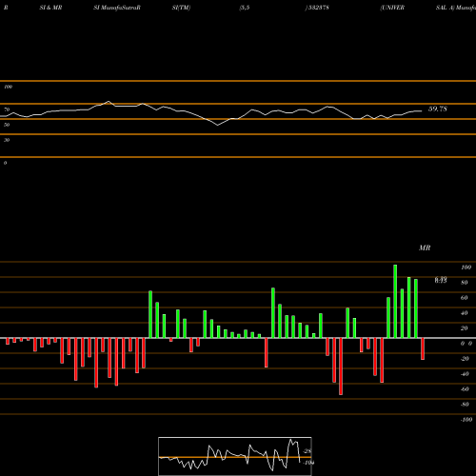The image size is (476, 476).
Task: Click the 'SAL A) Munafa' header text
Action: coord(456,8)
